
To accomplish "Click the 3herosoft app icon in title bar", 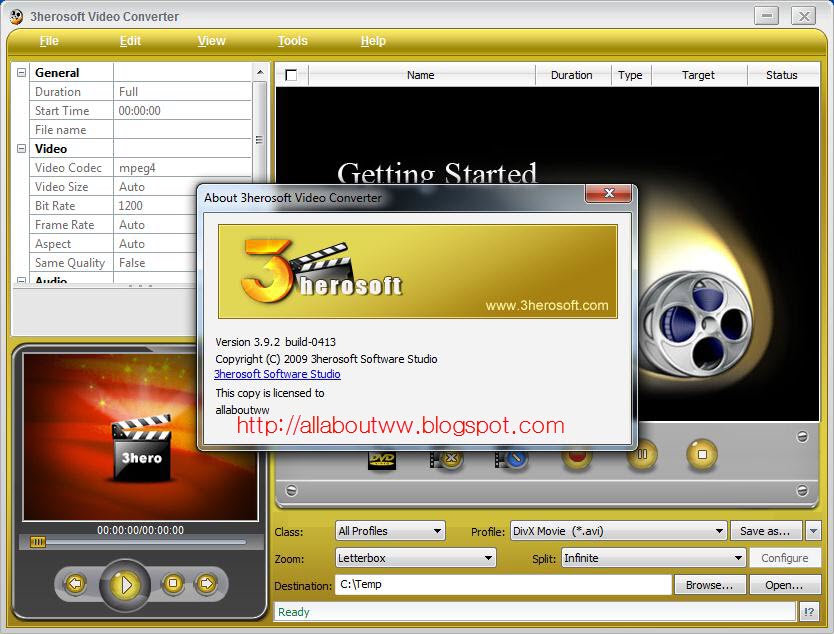I will [x=16, y=16].
